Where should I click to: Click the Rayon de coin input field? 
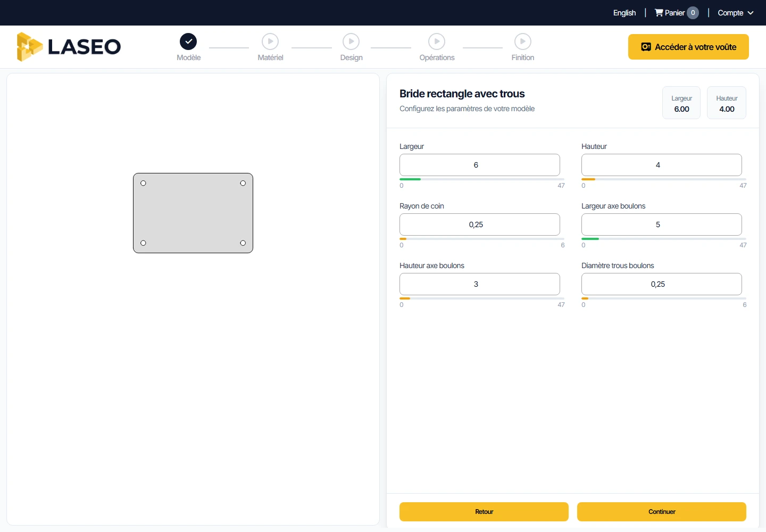(x=480, y=225)
